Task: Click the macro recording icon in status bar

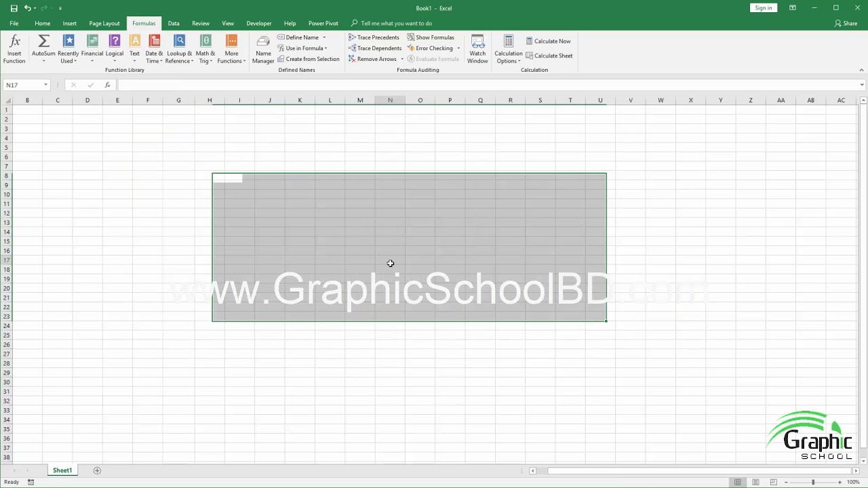Action: [31, 482]
